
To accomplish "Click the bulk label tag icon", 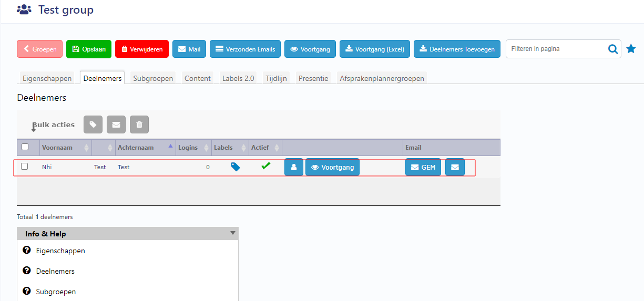I will click(93, 124).
